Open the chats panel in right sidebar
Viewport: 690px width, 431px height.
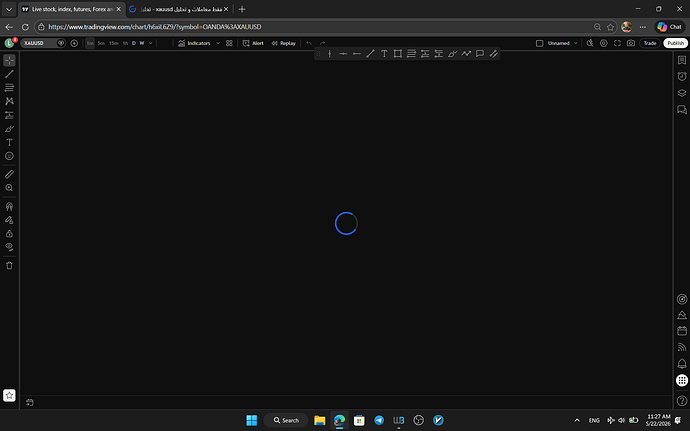point(682,110)
